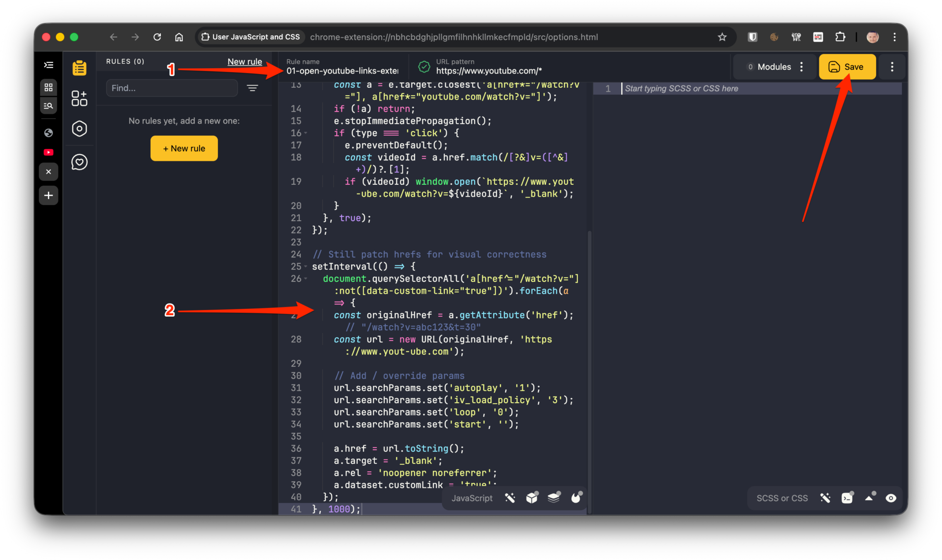This screenshot has height=560, width=942.
Task: Reload the page
Action: (x=157, y=37)
